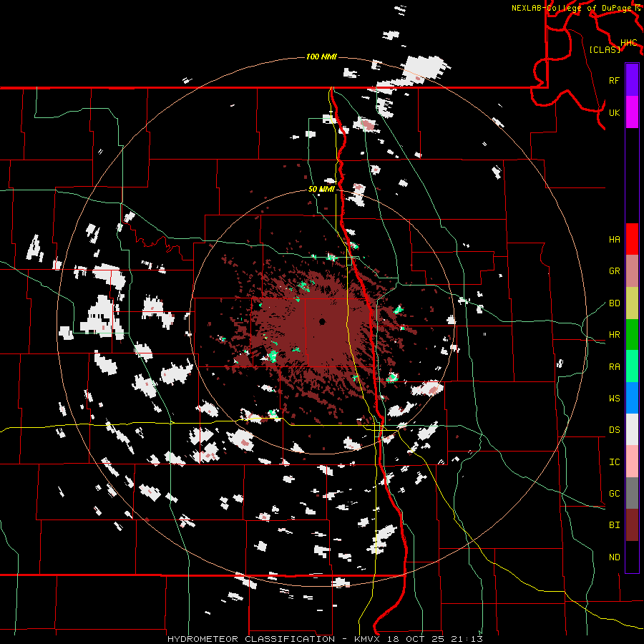Click the RA light green legend swatch
The image size is (644, 644).
point(632,366)
